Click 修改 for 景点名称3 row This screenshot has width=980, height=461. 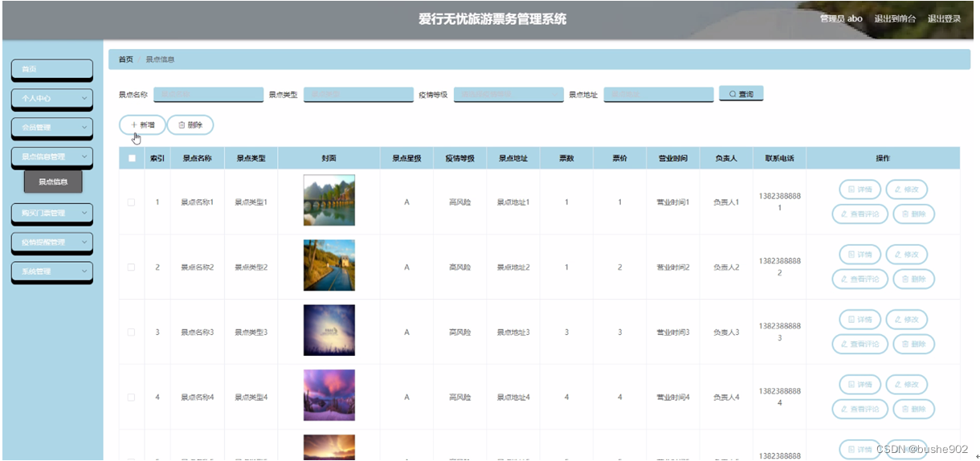[x=907, y=320]
